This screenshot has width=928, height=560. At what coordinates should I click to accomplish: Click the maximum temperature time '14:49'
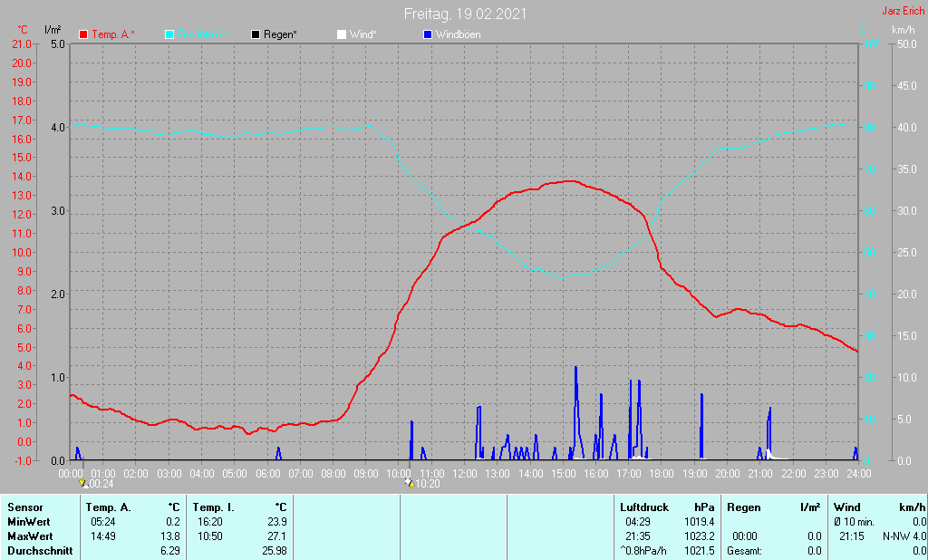point(103,536)
